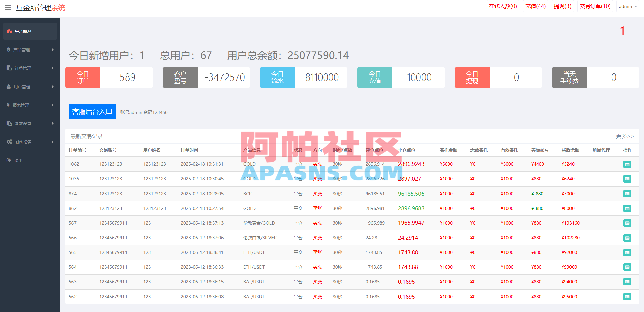
Task: Expand the admin account dropdown
Action: pyautogui.click(x=627, y=6)
